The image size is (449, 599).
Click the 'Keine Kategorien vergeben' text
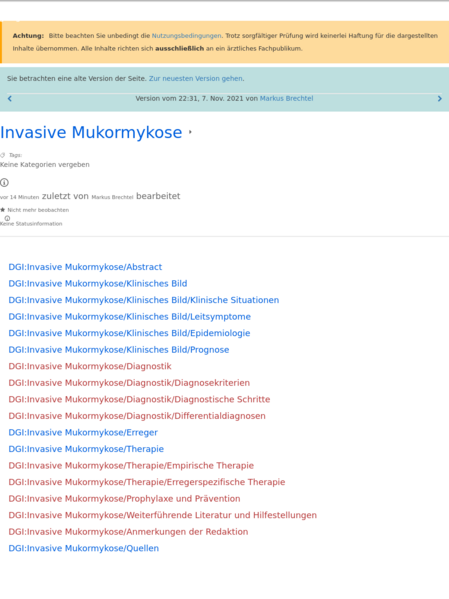[x=45, y=165]
